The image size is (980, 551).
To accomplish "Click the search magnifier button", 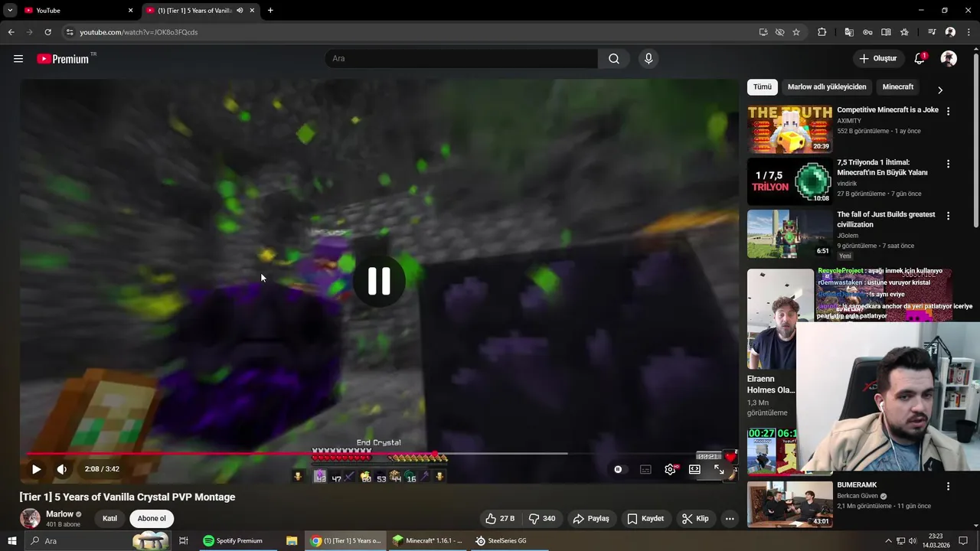I will pos(614,59).
